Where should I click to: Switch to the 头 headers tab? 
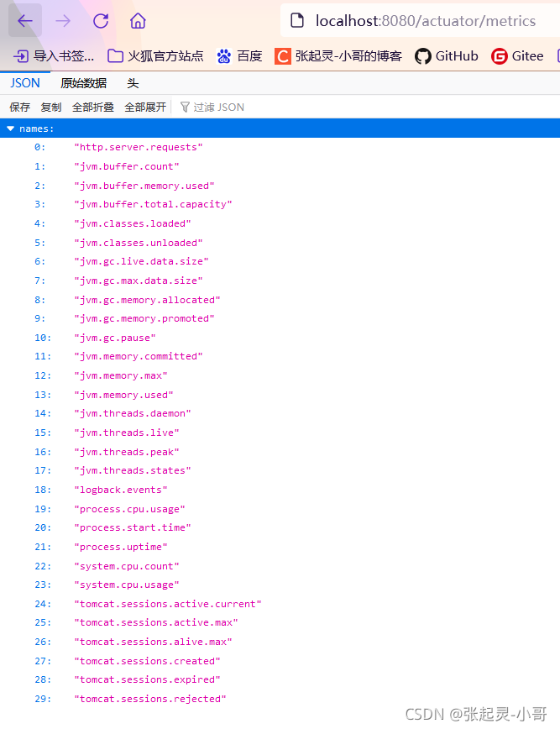tap(133, 83)
